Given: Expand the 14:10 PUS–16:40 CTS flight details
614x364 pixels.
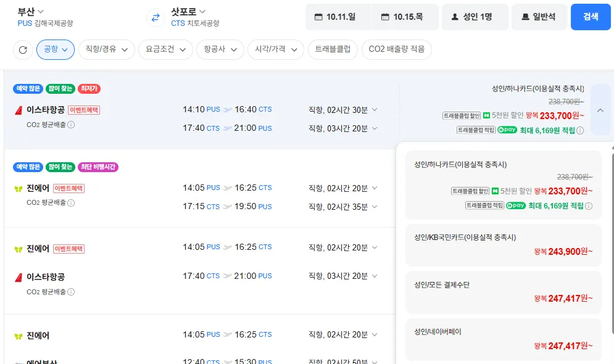Looking at the screenshot, I should [375, 110].
